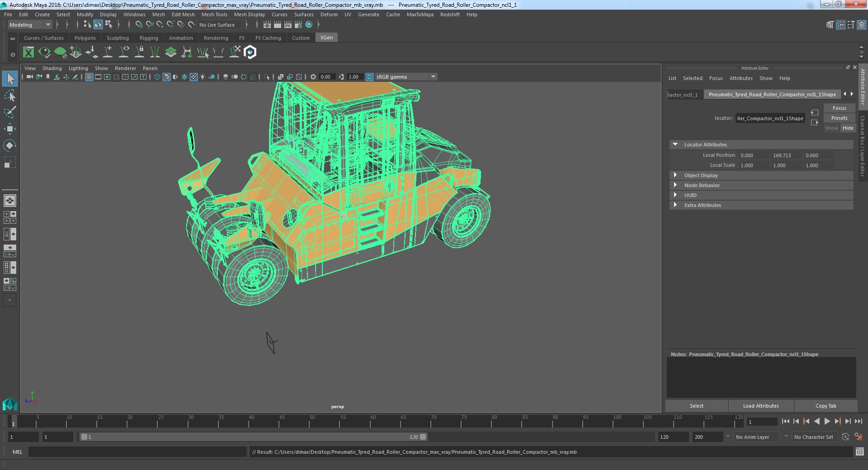Expand the Extra Attributes section

[675, 205]
